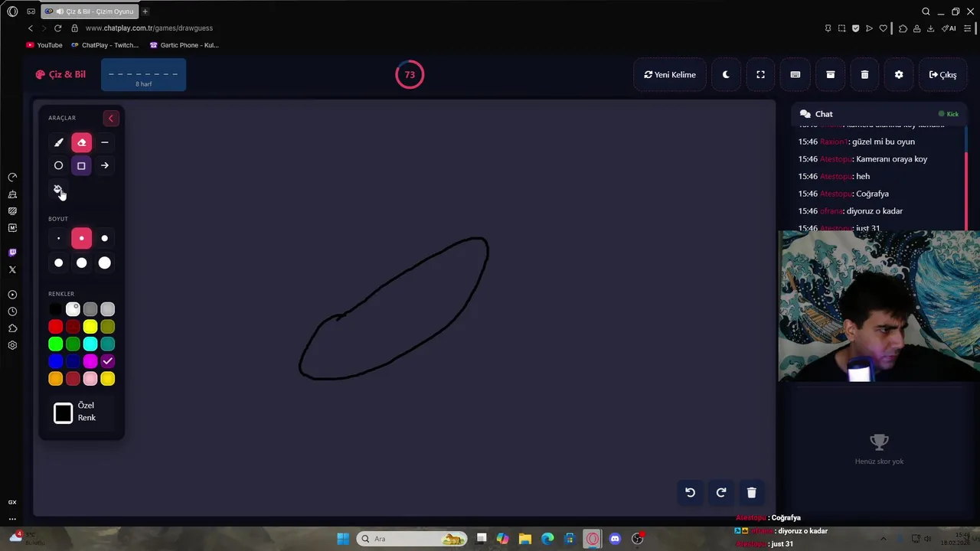Viewport: 980px width, 551px height.
Task: Open history clock in Opera sidebar
Action: 12,311
